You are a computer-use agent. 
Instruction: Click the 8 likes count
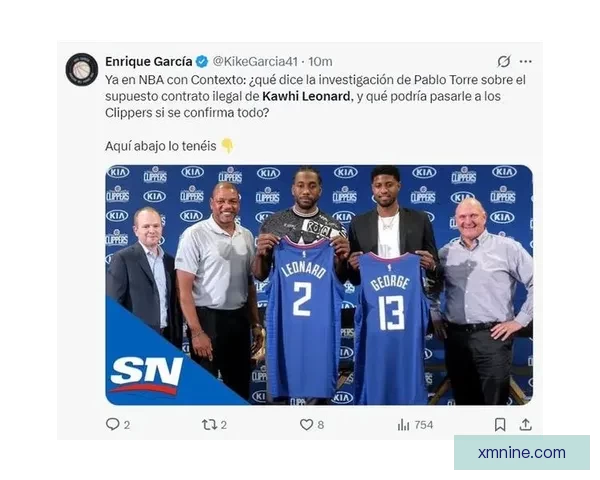point(321,425)
